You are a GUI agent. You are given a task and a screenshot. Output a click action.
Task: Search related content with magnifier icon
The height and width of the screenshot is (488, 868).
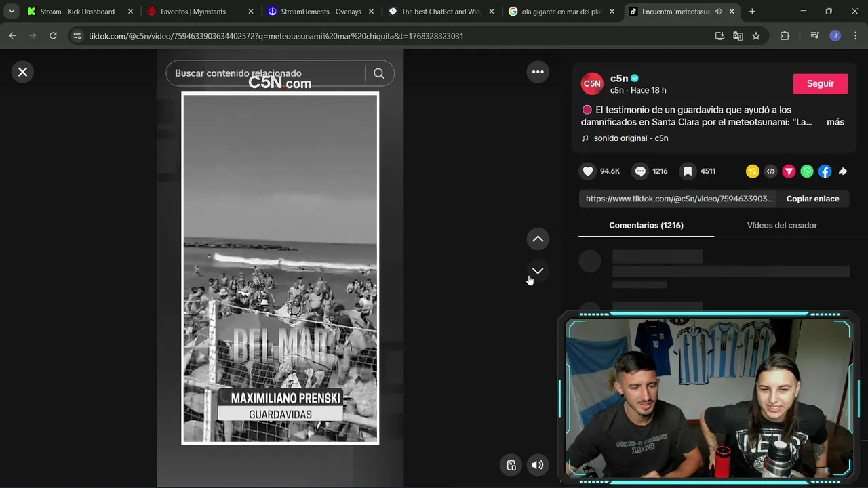point(379,73)
